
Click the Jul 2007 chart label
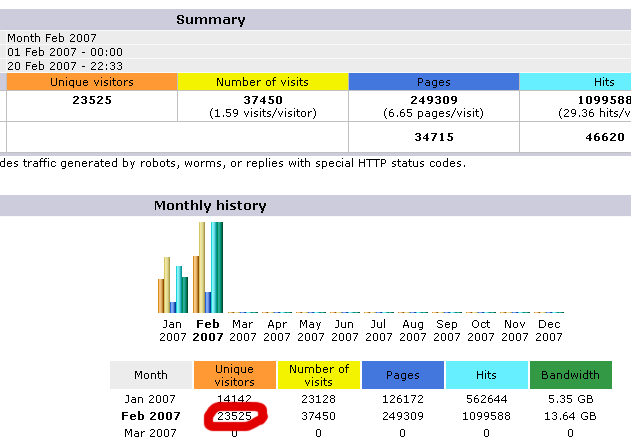click(x=379, y=330)
